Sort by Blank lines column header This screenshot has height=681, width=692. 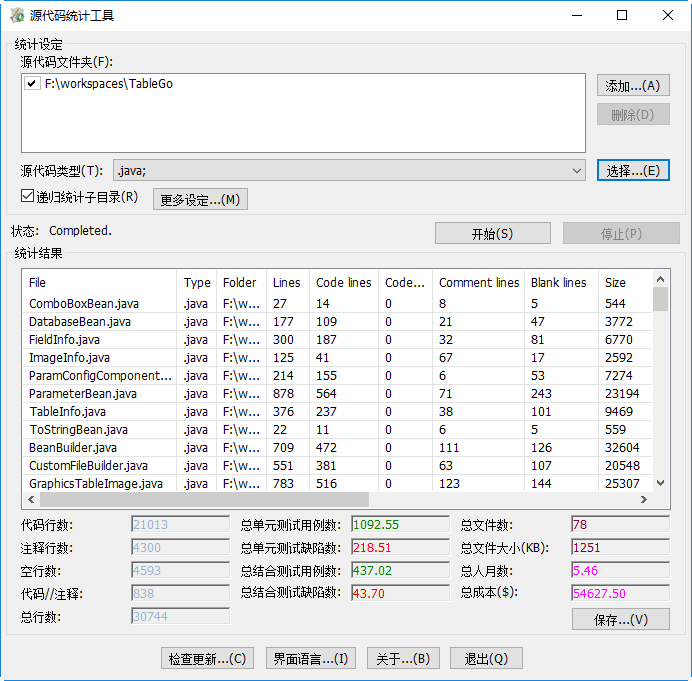coord(561,282)
